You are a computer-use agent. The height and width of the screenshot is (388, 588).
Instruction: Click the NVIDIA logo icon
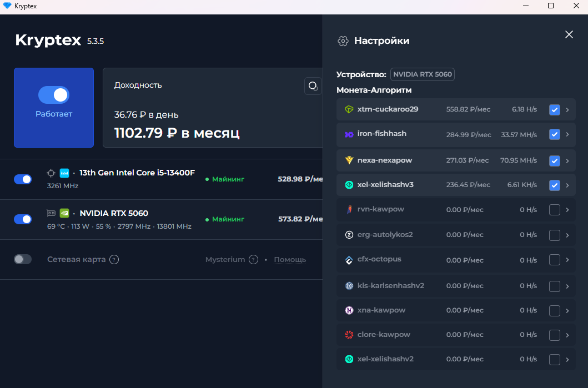point(64,213)
